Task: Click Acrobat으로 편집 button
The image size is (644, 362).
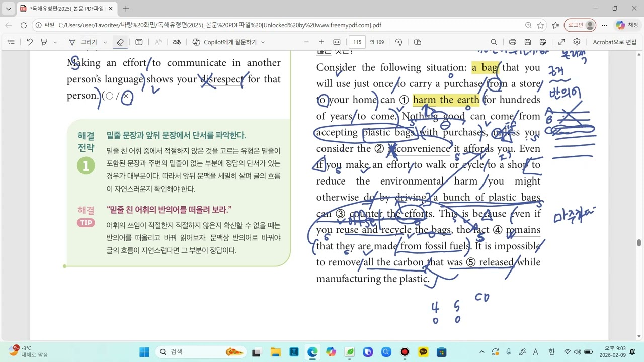Action: (614, 42)
